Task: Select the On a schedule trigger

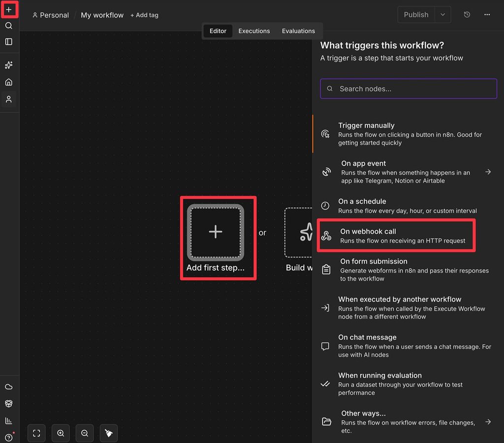Action: (x=408, y=206)
